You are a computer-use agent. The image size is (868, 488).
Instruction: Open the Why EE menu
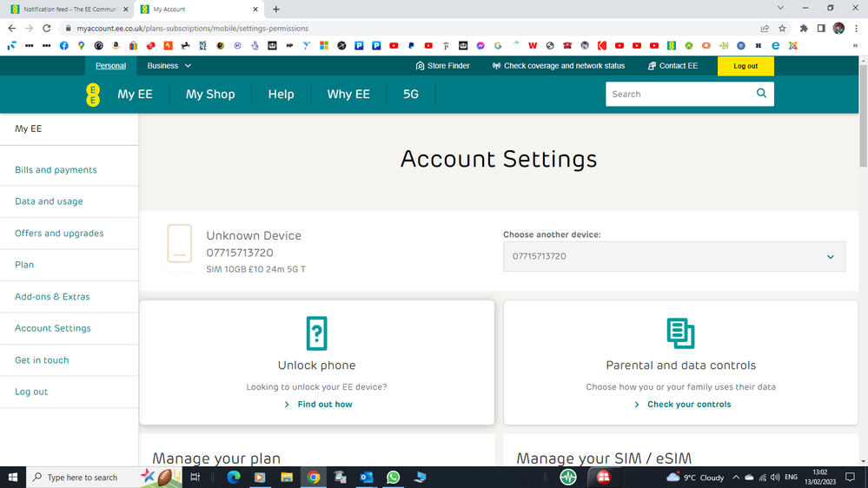[348, 94]
